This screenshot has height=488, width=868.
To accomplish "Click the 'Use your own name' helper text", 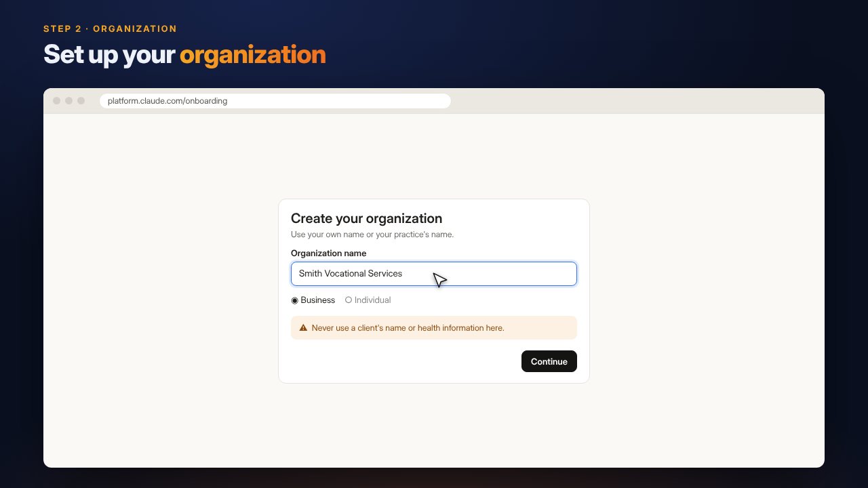I will tap(372, 235).
